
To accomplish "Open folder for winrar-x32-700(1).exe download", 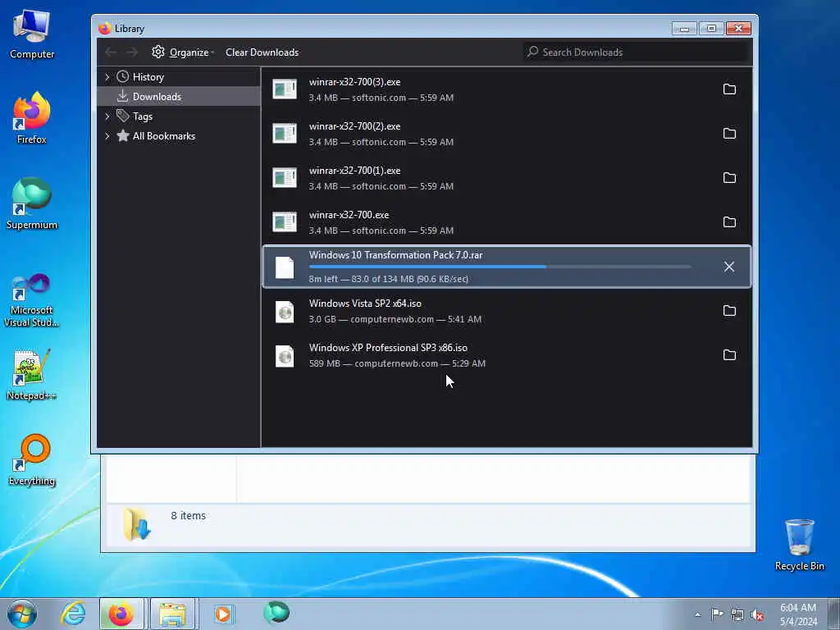I will tap(729, 178).
